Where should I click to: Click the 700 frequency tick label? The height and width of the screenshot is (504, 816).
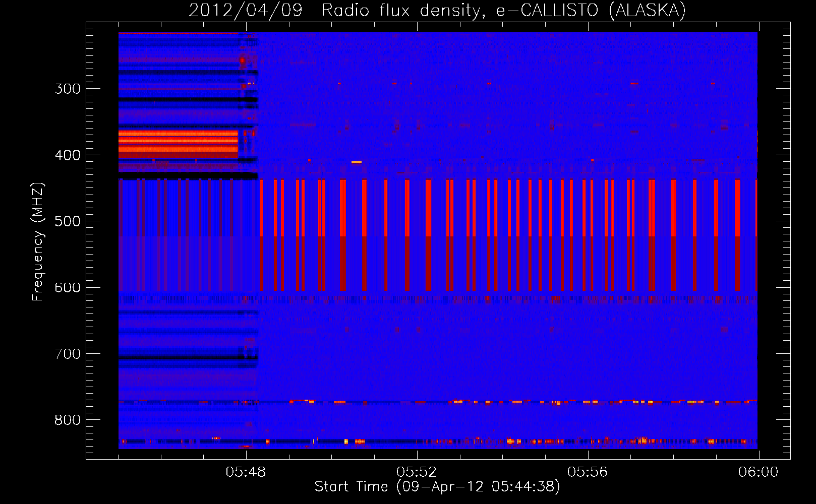(68, 354)
